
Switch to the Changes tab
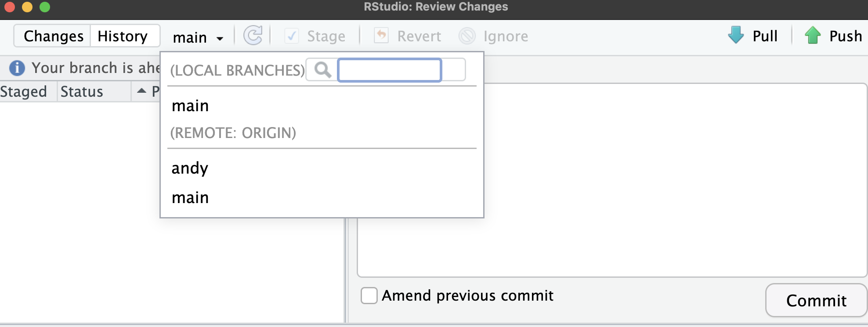(53, 36)
